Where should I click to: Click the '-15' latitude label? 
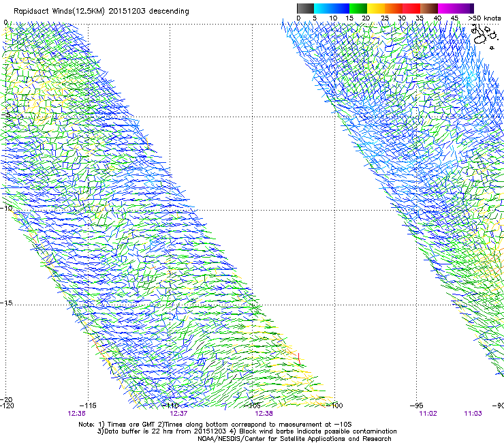click(6, 303)
